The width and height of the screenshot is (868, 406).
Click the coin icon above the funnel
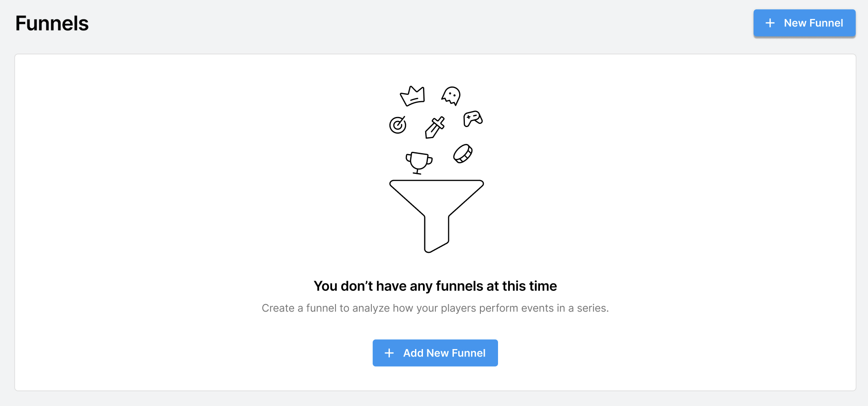(463, 154)
